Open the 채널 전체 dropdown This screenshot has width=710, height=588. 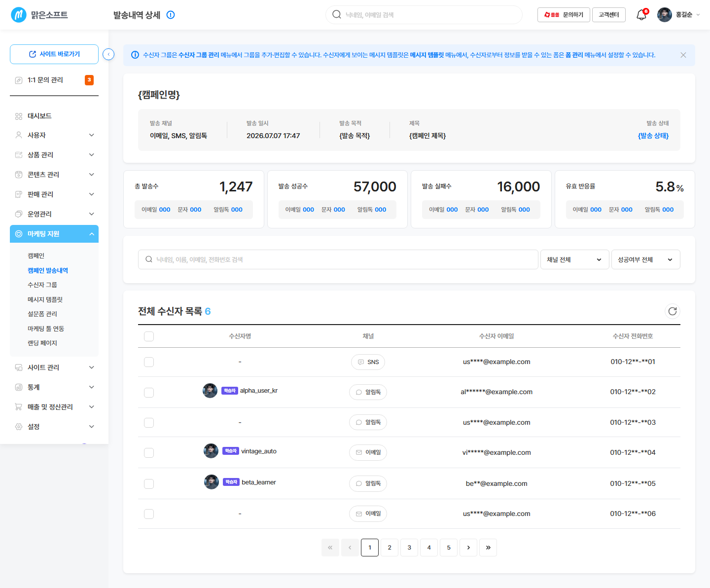coord(575,259)
